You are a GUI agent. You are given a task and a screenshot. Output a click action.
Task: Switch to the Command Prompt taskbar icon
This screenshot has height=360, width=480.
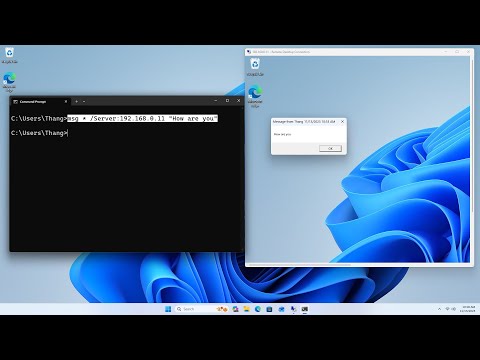click(x=305, y=309)
